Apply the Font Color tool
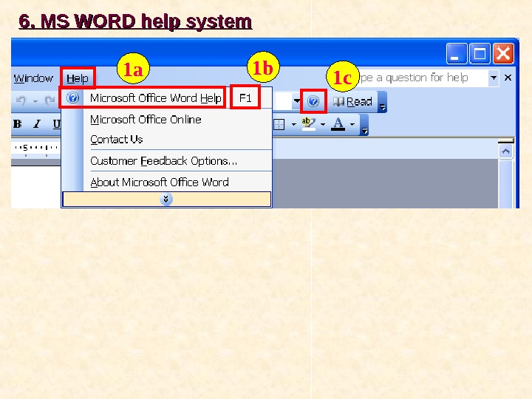Screen dimensions: 532x399 coord(338,124)
